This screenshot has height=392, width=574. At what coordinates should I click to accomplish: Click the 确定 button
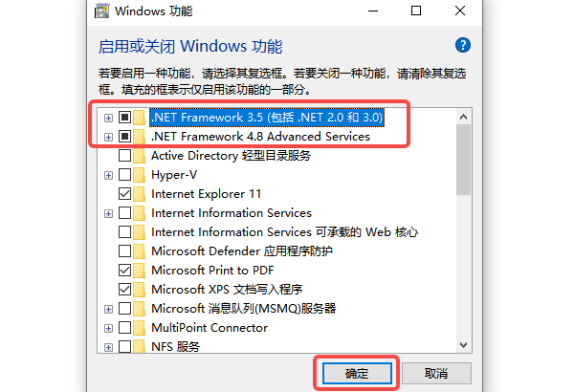pyautogui.click(x=356, y=372)
